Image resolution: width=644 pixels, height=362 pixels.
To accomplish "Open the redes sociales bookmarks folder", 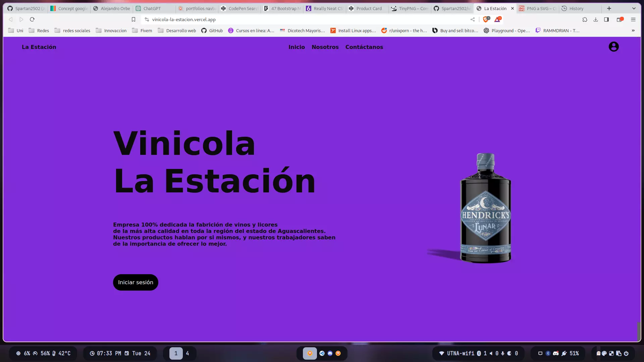I will tap(72, 31).
